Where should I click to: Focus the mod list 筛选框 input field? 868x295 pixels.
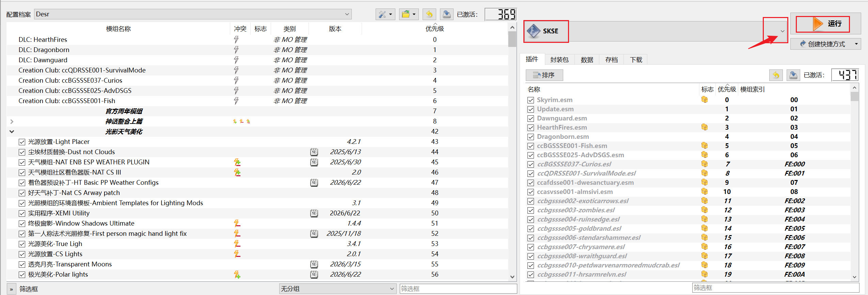(458, 289)
